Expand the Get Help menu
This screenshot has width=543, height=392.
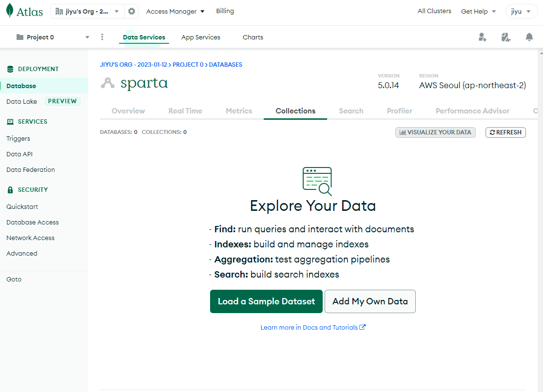pyautogui.click(x=478, y=11)
